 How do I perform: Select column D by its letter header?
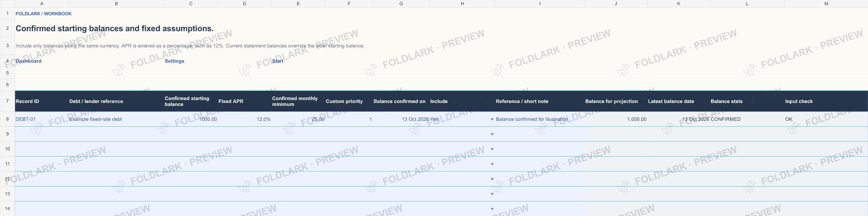coord(244,4)
